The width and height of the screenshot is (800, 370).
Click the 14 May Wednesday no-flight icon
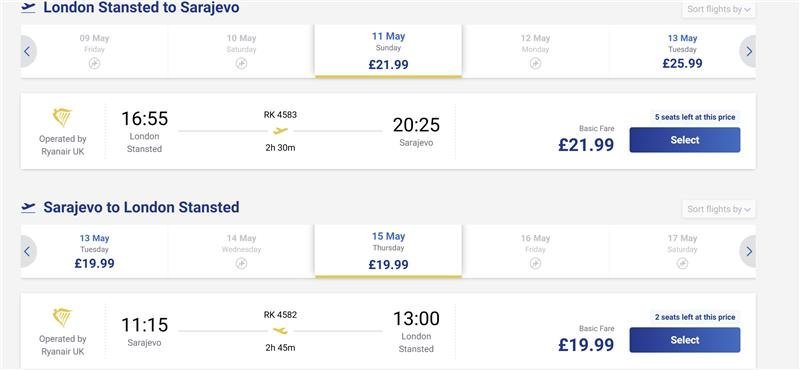tap(241, 263)
